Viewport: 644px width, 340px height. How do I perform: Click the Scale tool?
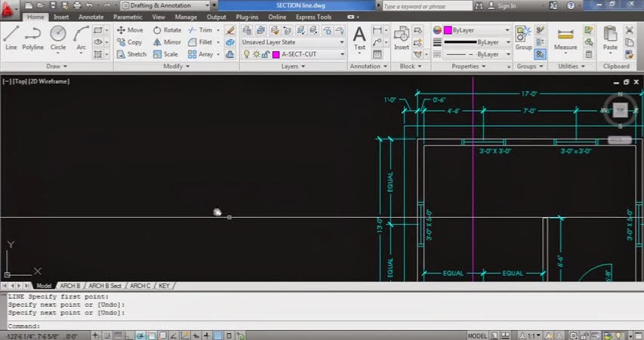[165, 54]
